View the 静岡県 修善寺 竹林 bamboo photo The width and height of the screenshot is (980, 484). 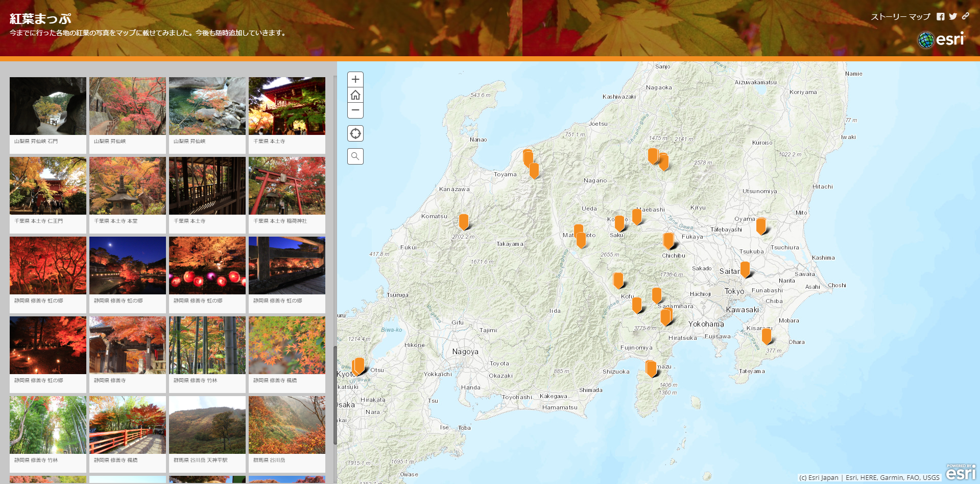click(207, 345)
